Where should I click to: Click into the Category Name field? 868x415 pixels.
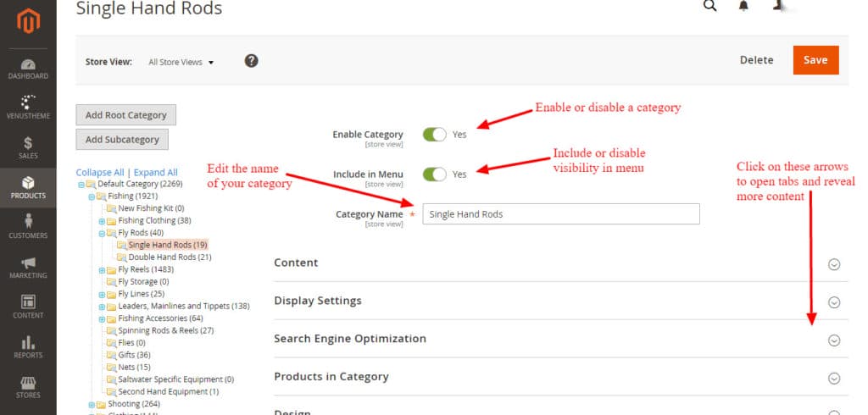point(561,214)
